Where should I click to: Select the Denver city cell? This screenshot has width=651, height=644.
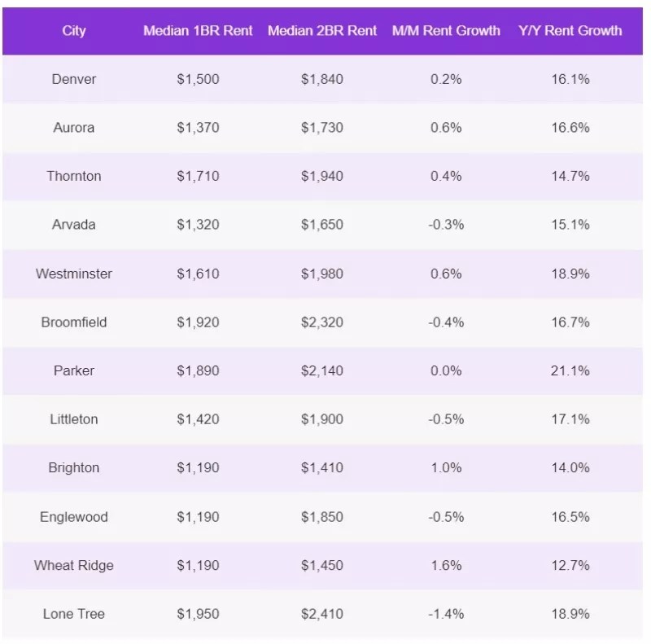click(x=74, y=79)
